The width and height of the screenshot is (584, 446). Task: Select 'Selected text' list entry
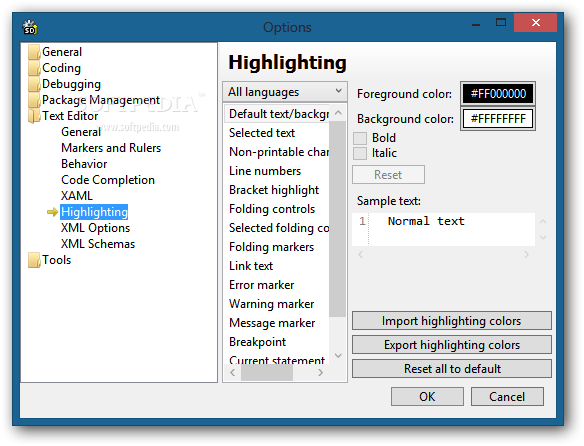[x=277, y=133]
